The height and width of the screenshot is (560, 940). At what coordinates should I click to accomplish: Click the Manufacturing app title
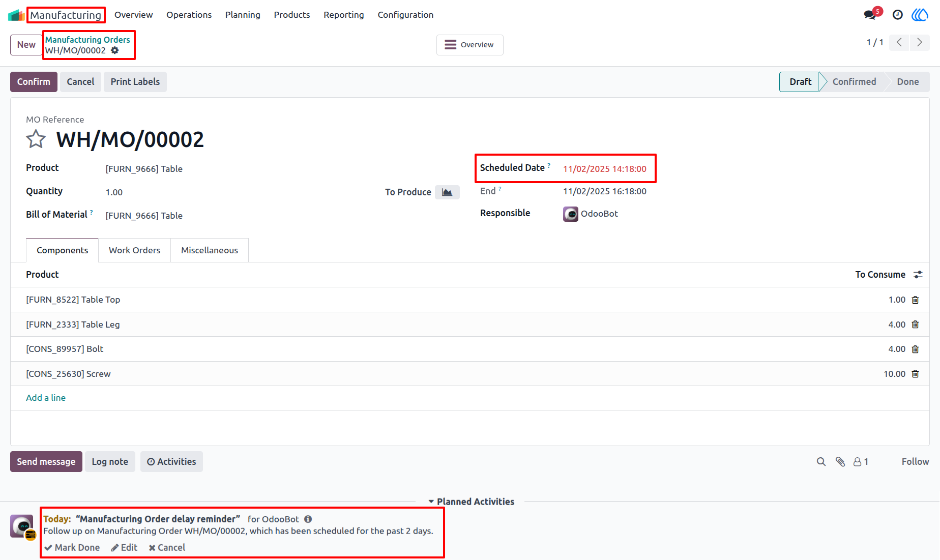(66, 15)
